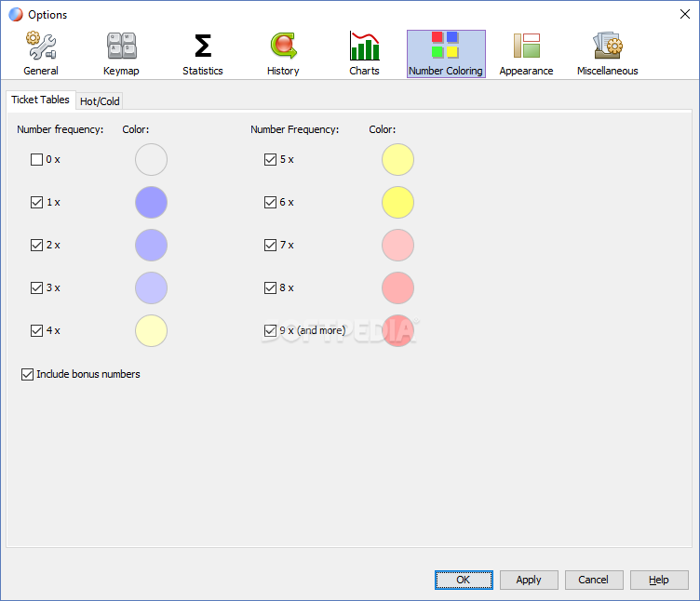The image size is (700, 601).
Task: Toggle the 2 x frequency checkbox
Action: (36, 245)
